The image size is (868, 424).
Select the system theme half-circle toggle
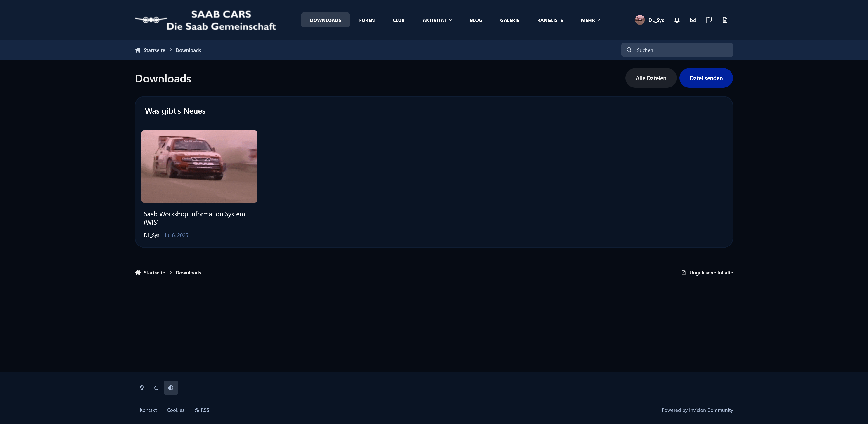(x=171, y=388)
